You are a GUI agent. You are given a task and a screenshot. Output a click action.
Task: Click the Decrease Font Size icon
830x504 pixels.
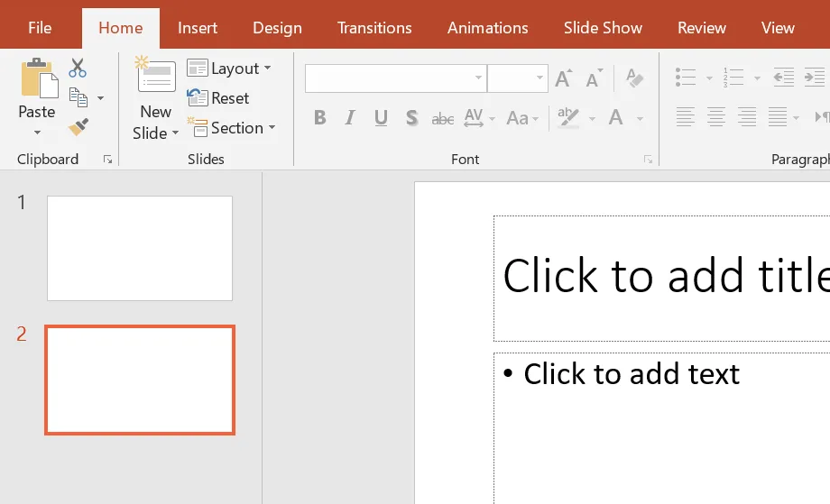(x=595, y=78)
